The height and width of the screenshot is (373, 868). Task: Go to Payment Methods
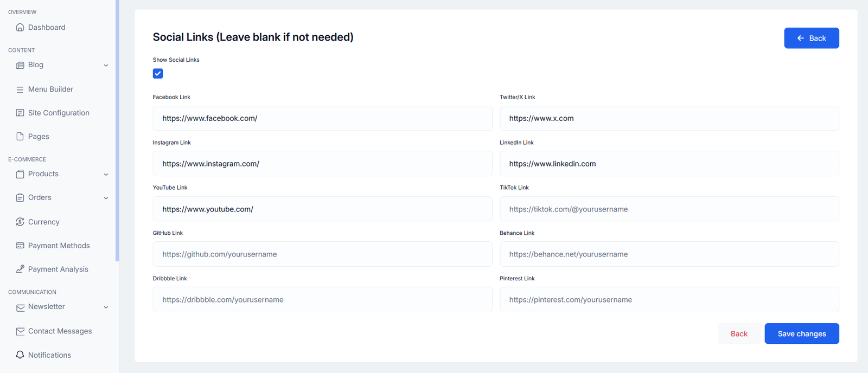59,246
